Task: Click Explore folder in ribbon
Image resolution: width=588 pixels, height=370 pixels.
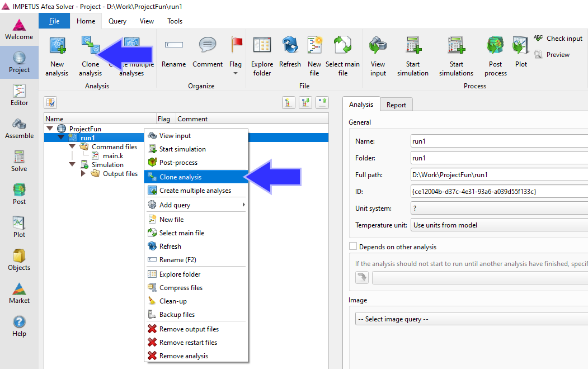Action: click(262, 56)
